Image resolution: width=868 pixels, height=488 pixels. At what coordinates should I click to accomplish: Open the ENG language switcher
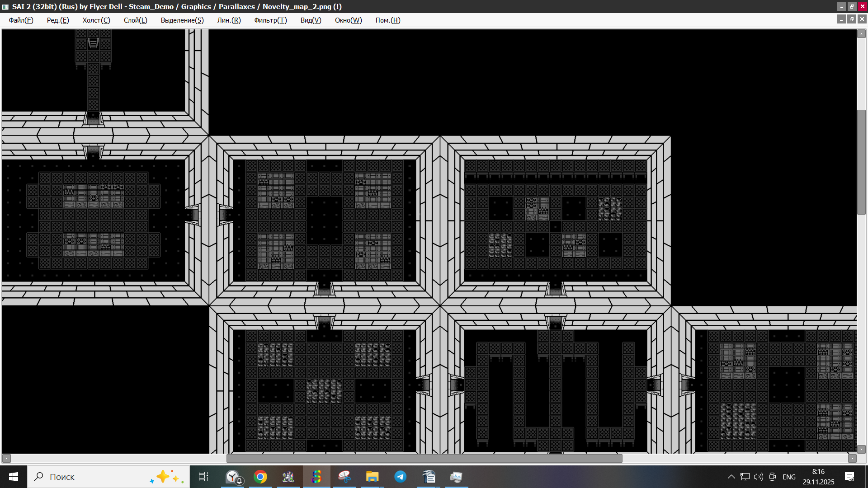coord(789,477)
